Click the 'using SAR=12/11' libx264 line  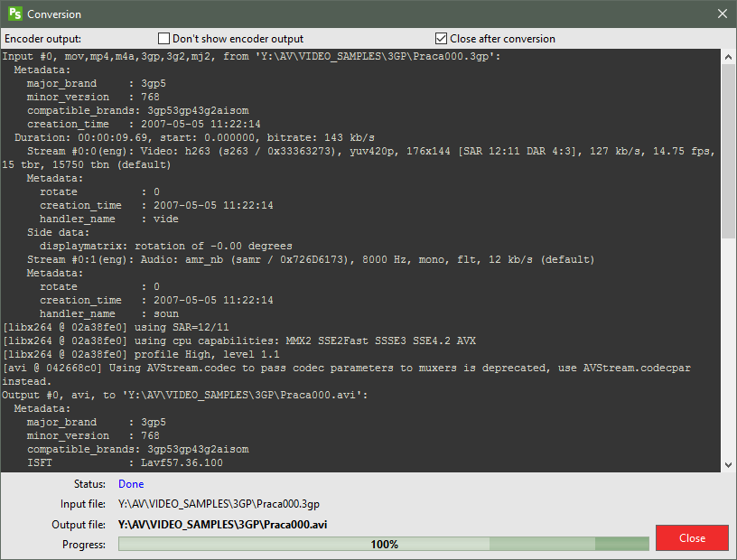click(116, 327)
